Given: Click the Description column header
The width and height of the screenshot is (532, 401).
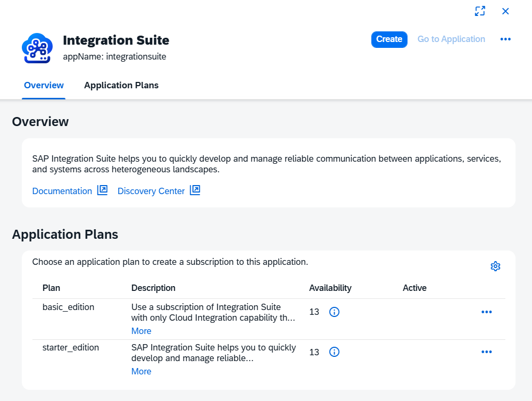Looking at the screenshot, I should click(153, 288).
